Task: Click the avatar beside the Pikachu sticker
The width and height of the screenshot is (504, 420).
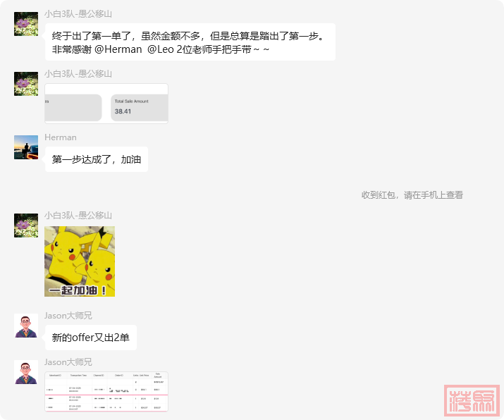Action: point(26,226)
